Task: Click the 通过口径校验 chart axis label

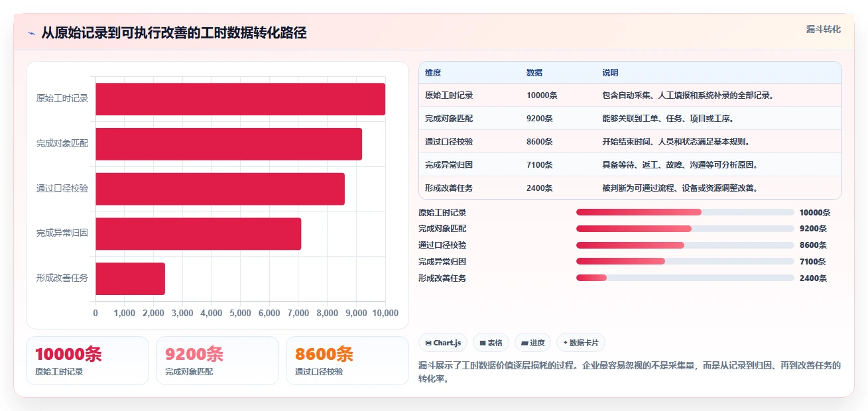Action: pos(62,189)
